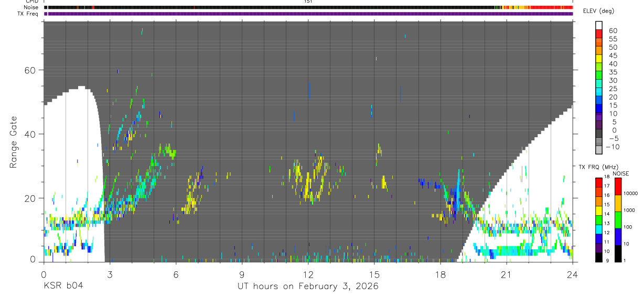Click the yellow segment of the ELEV color bar
This screenshot has height=297, width=644.
599,58
